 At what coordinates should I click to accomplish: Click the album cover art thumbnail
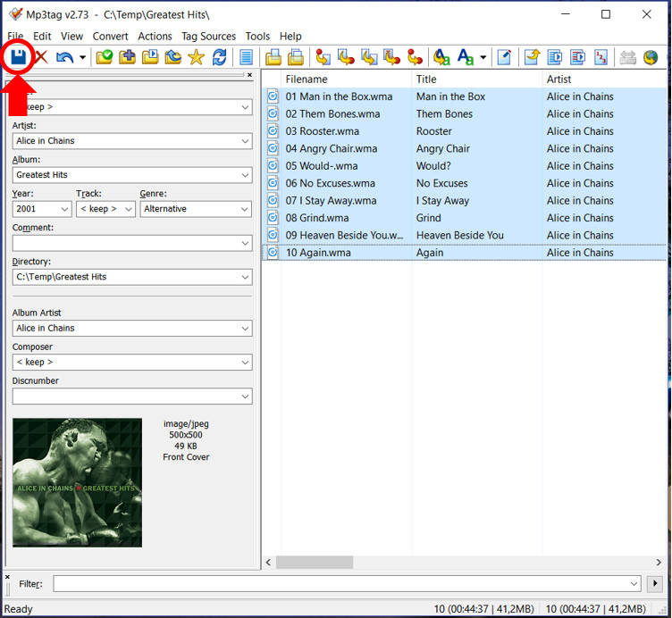tap(77, 482)
